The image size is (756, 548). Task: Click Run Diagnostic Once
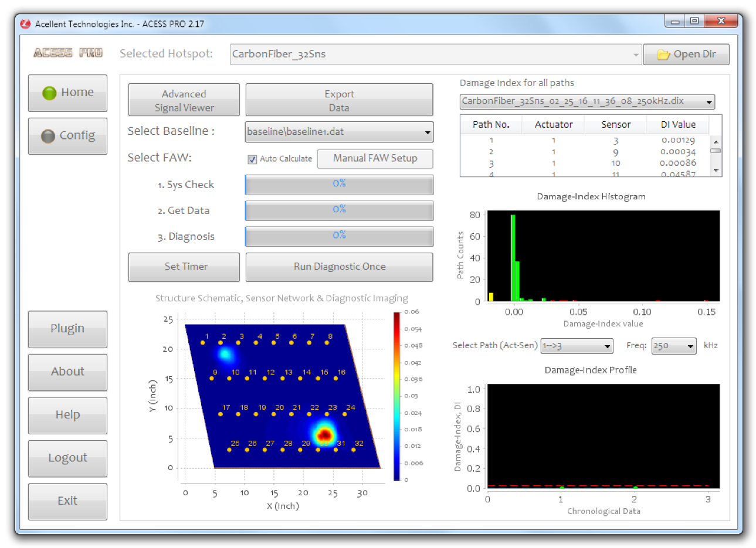339,267
